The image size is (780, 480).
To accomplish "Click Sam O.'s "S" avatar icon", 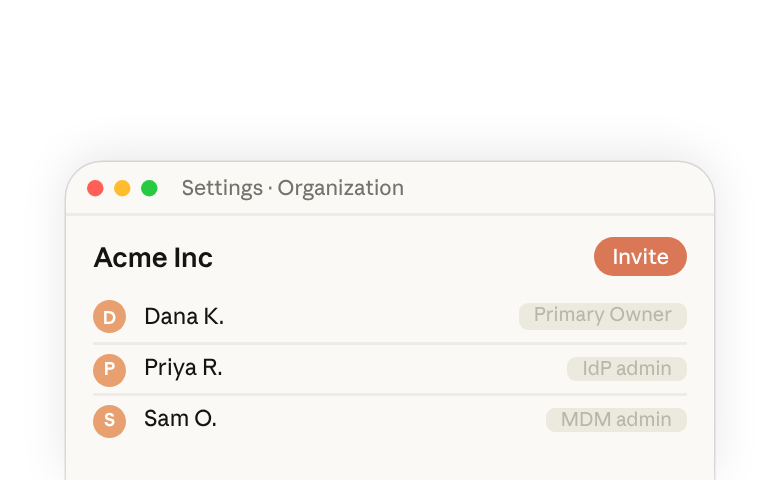I will pyautogui.click(x=109, y=421).
